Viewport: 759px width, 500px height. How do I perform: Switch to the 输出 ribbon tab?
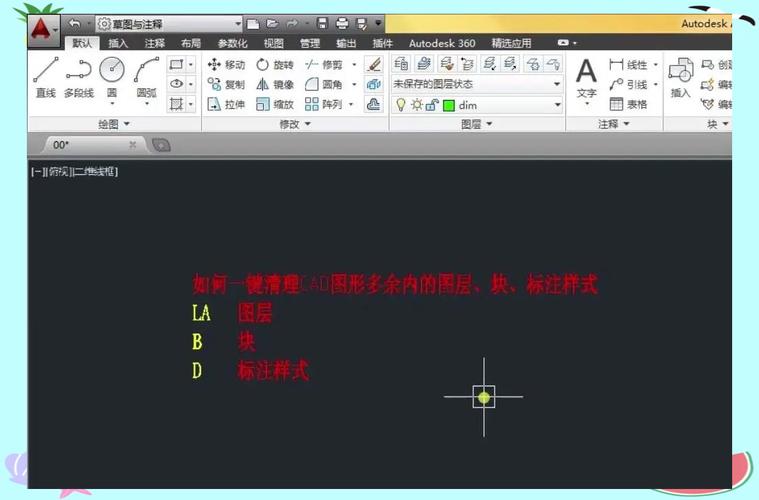[346, 43]
